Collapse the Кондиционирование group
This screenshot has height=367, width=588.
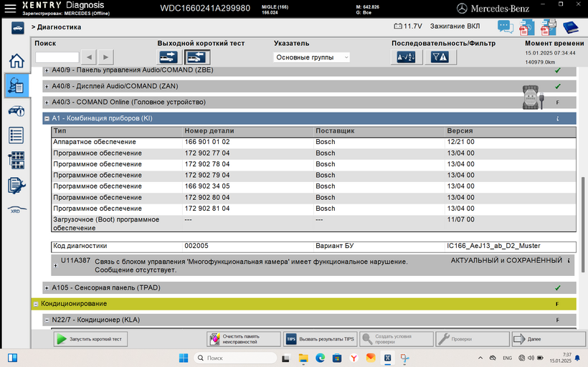36,304
